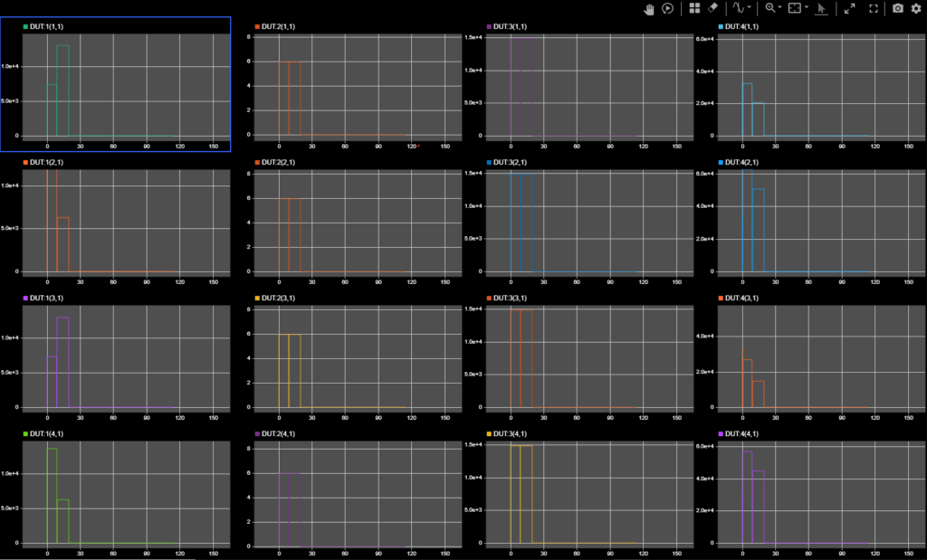Click the diagonal expand arrows icon
927x560 pixels.
(x=849, y=8)
